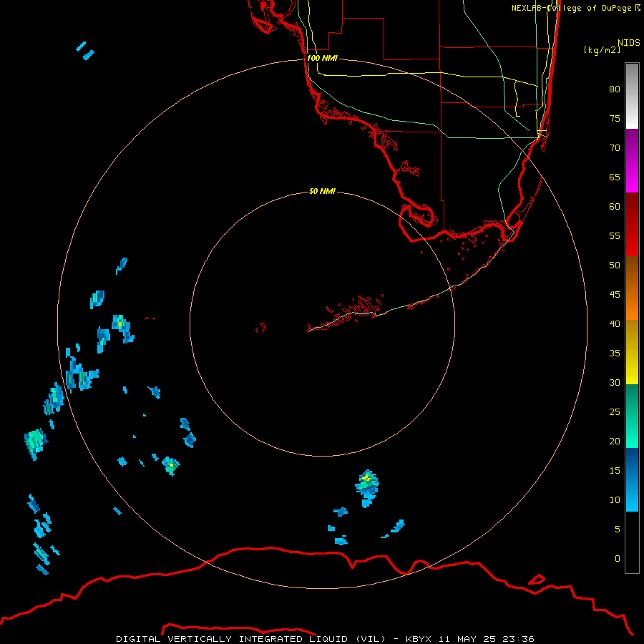644x644 pixels.
Task: Click the KBYX station identifier in the caption
Action: click(x=419, y=639)
